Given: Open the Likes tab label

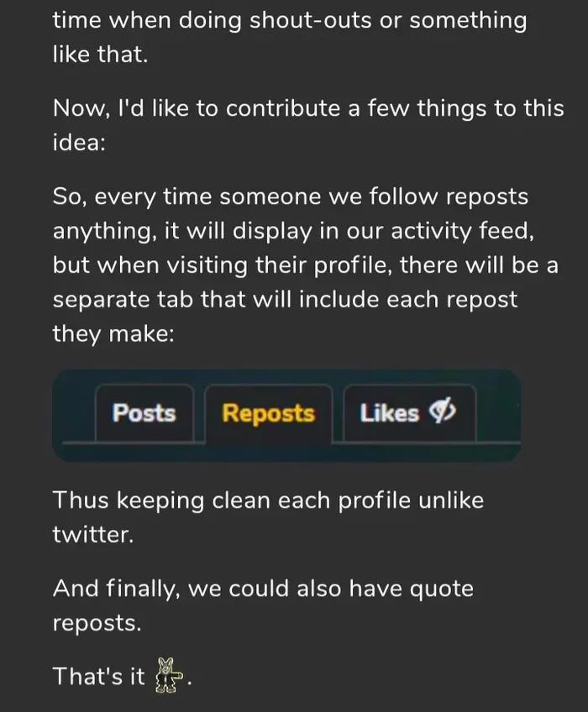Looking at the screenshot, I should [389, 413].
